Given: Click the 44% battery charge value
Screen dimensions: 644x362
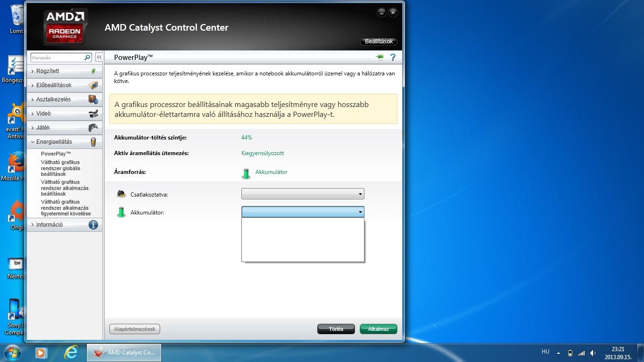Looking at the screenshot, I should tap(247, 138).
